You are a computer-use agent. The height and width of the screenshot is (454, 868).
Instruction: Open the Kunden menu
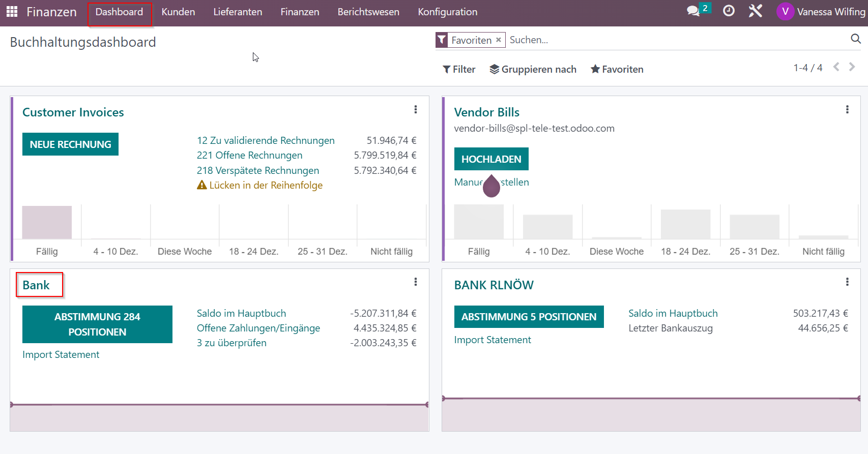pos(178,12)
